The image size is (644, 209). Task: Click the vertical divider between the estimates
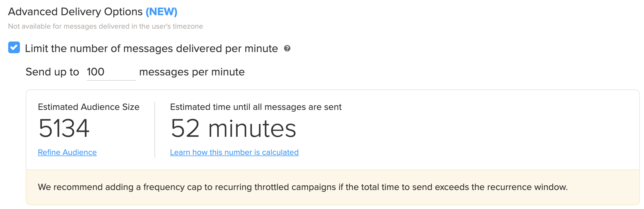[x=155, y=130]
